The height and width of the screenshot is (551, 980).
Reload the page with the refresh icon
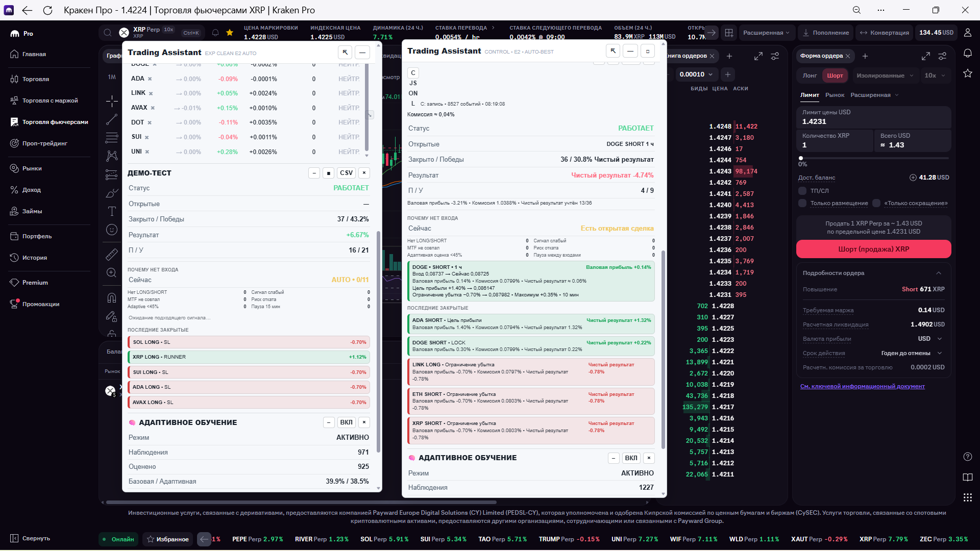point(47,10)
